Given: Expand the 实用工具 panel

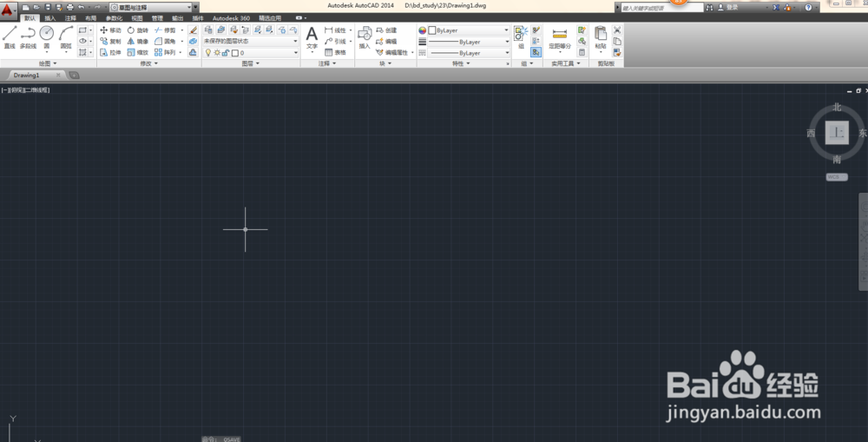Looking at the screenshot, I should pyautogui.click(x=566, y=63).
